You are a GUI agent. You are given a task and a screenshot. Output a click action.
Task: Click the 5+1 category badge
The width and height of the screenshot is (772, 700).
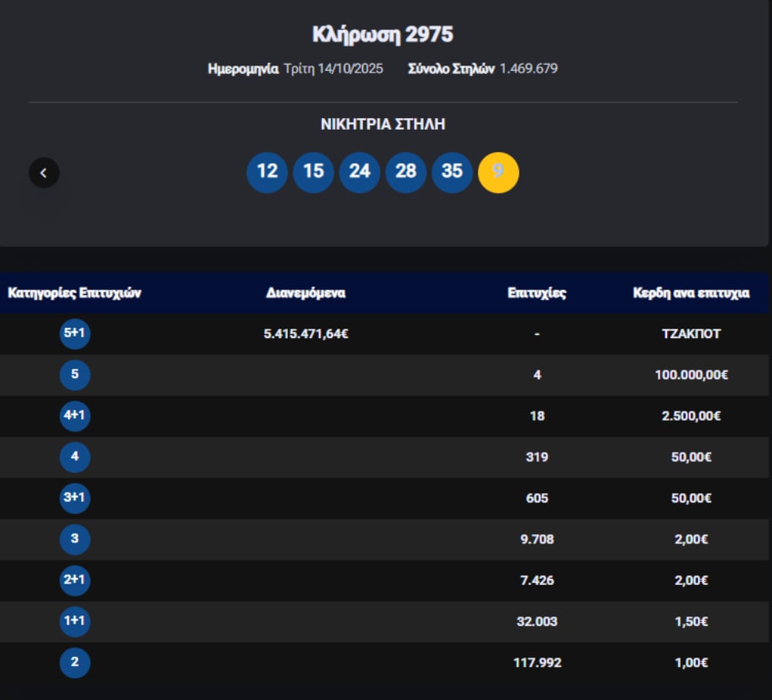75,334
